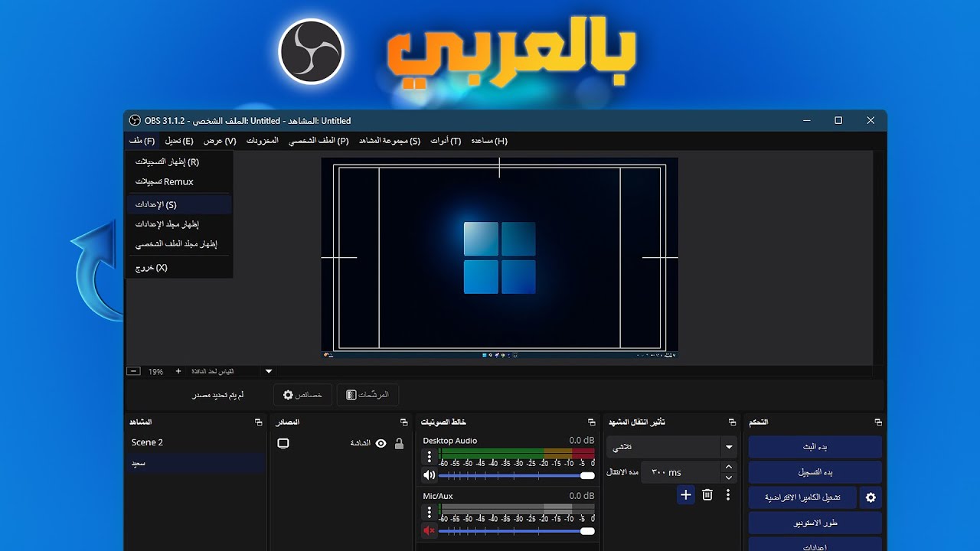Open Mic/Aux three-dot options menu
Screen dimensions: 980x551
coord(430,512)
